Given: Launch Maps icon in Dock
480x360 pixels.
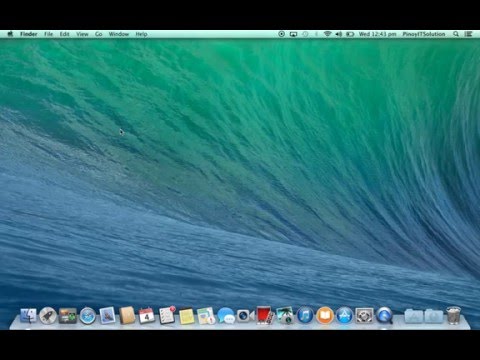Looking at the screenshot, I should [206, 316].
